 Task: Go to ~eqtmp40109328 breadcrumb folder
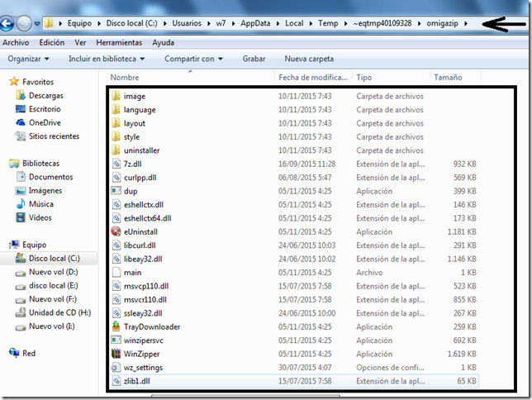(382, 23)
